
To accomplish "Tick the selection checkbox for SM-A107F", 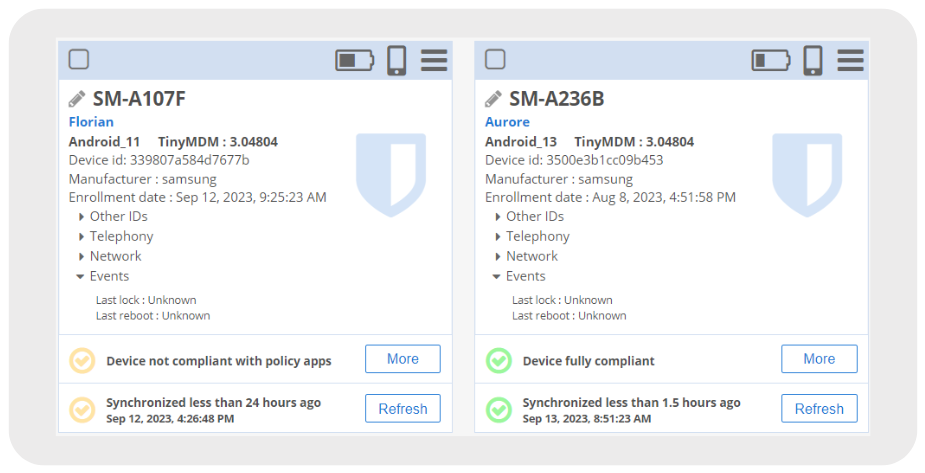I will coord(79,60).
